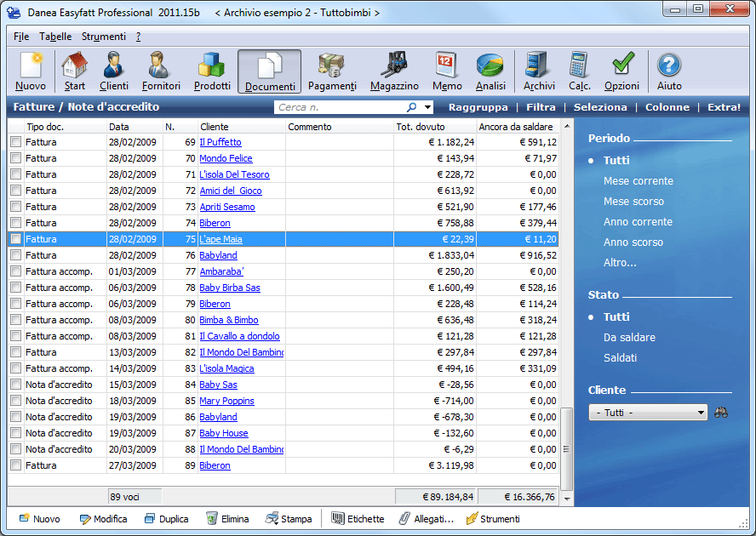Click the scrollbar down arrow
This screenshot has height=536, width=756.
[567, 499]
